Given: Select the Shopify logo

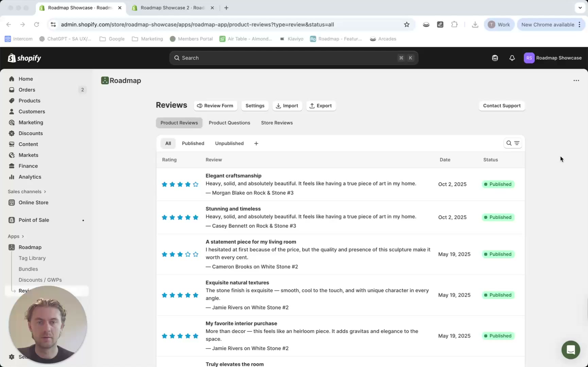Looking at the screenshot, I should 24,58.
